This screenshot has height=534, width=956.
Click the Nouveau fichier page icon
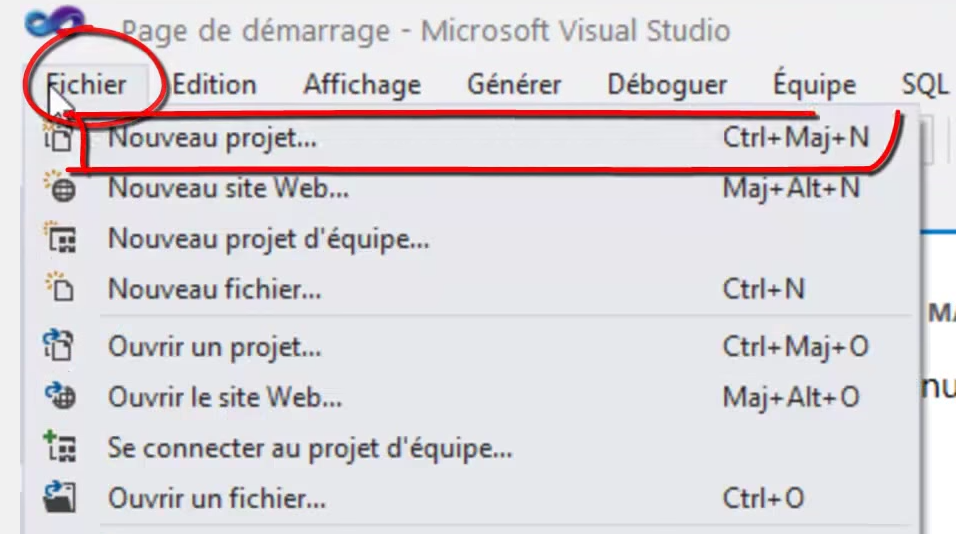[60, 287]
